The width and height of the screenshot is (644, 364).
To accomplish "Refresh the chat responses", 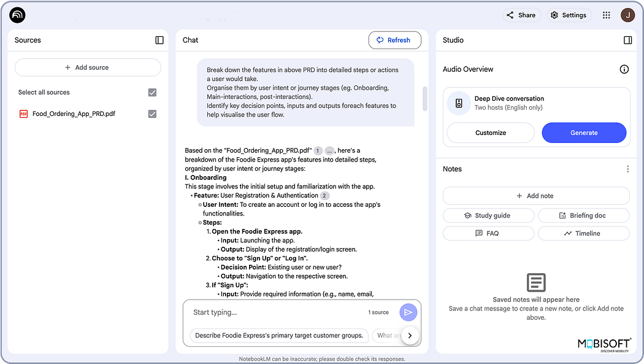I will [x=394, y=40].
